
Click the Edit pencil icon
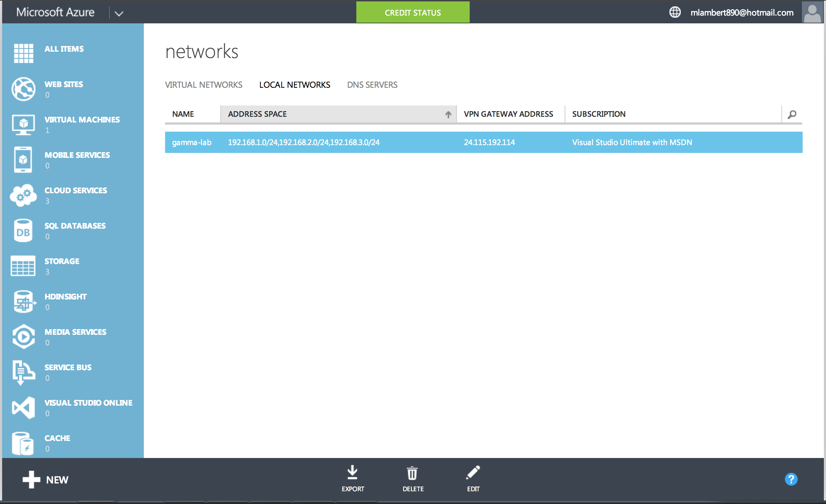tap(473, 473)
